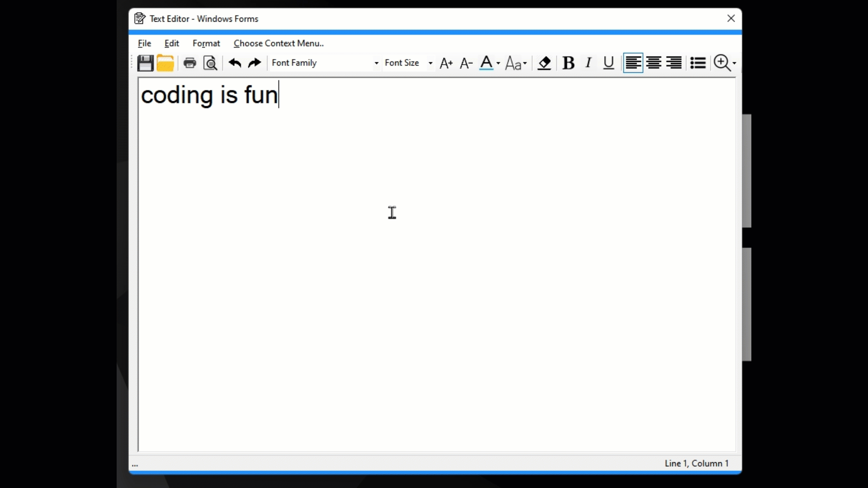Decrease font size with A- icon
The height and width of the screenshot is (488, 868).
[x=466, y=63]
